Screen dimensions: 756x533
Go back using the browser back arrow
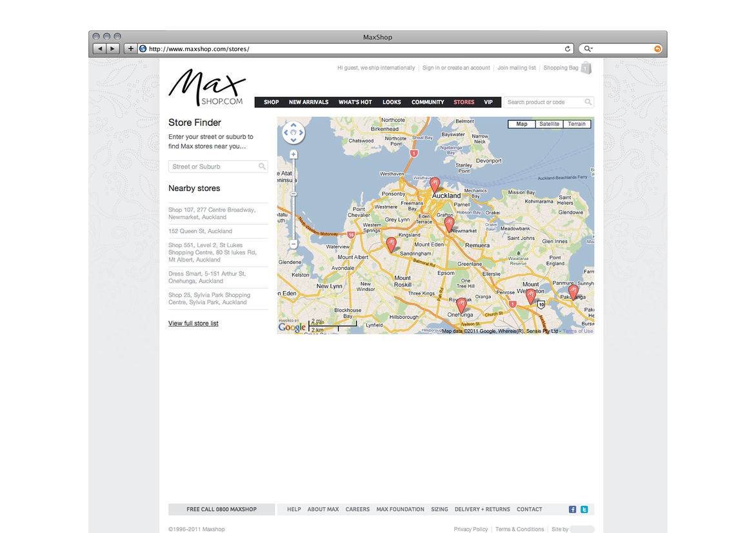(100, 48)
